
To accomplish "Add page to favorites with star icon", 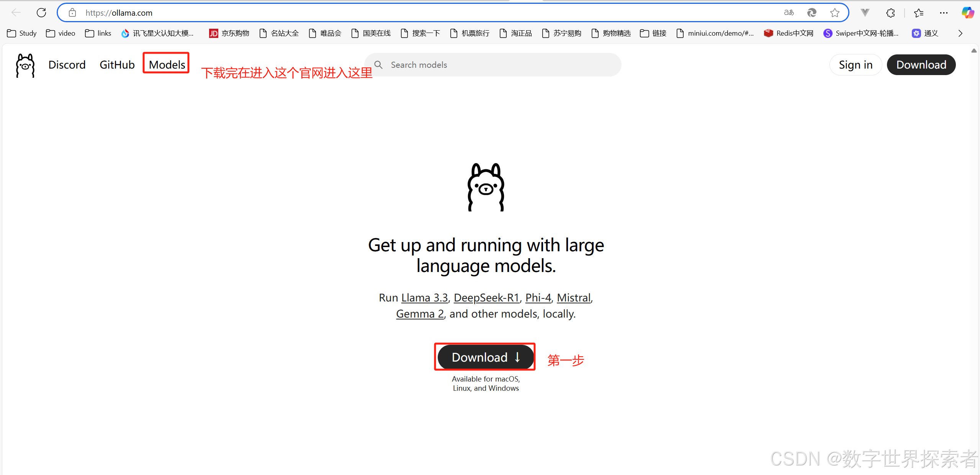I will click(x=835, y=13).
